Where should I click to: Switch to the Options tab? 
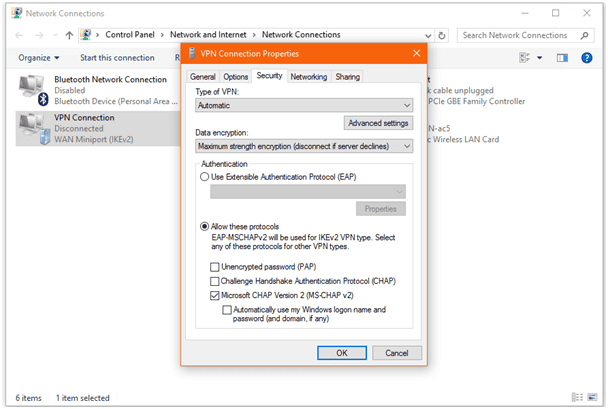point(236,77)
